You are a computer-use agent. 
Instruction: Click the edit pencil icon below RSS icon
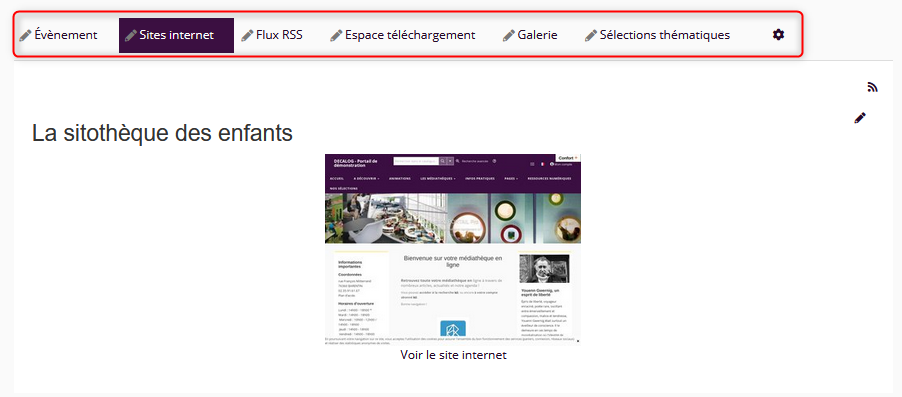[860, 118]
